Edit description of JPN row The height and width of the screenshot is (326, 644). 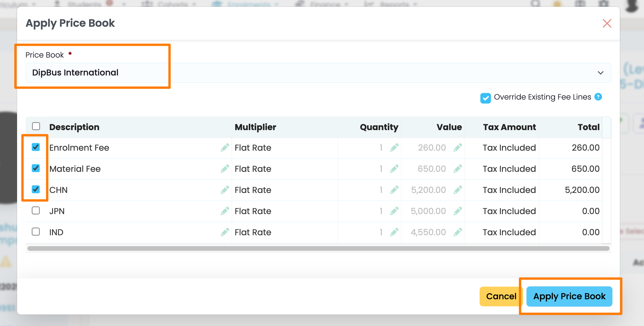225,211
